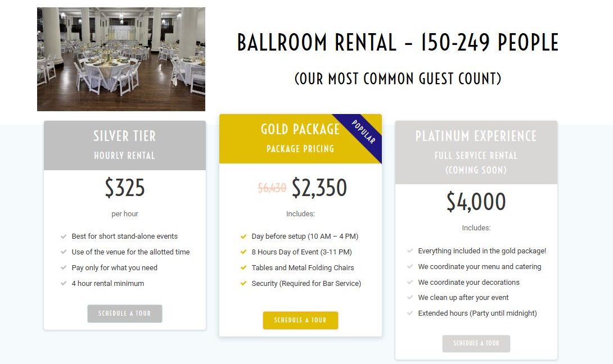Click checkmark beside Tables and Metal Folding Chairs
This screenshot has height=364, width=613.
pos(243,267)
